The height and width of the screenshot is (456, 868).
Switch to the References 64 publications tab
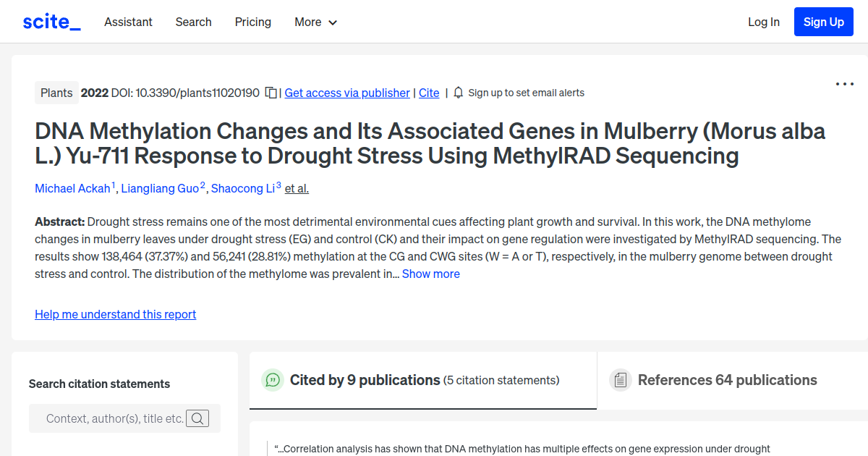pos(727,379)
